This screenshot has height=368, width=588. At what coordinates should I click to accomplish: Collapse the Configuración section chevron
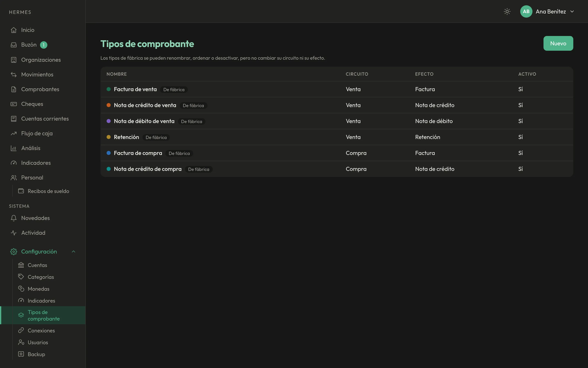point(74,252)
